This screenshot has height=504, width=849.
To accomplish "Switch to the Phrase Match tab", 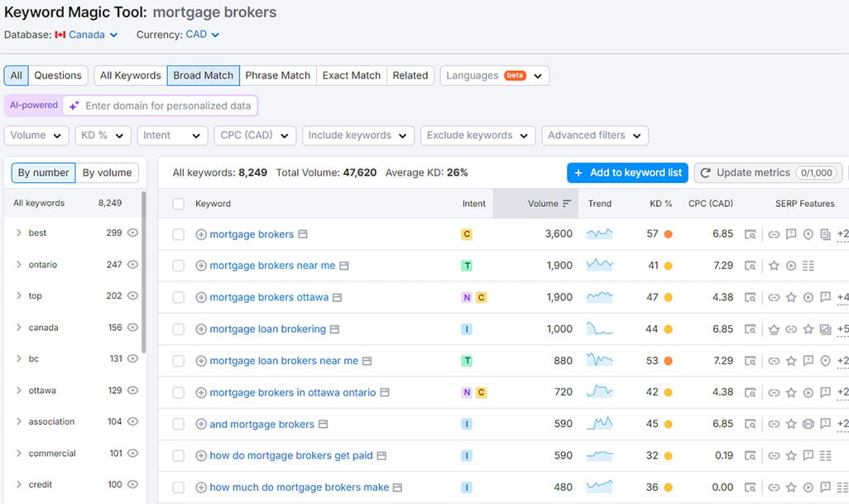I will (x=278, y=74).
